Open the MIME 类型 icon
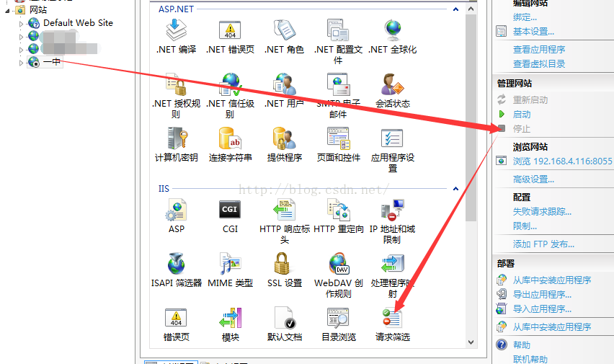 coord(230,264)
